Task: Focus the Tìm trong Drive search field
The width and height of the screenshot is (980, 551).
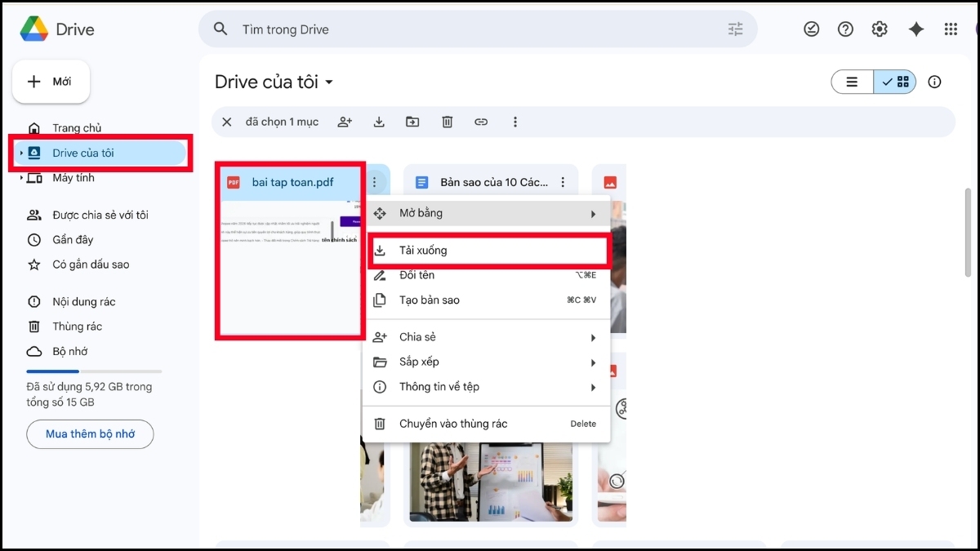Action: [478, 29]
